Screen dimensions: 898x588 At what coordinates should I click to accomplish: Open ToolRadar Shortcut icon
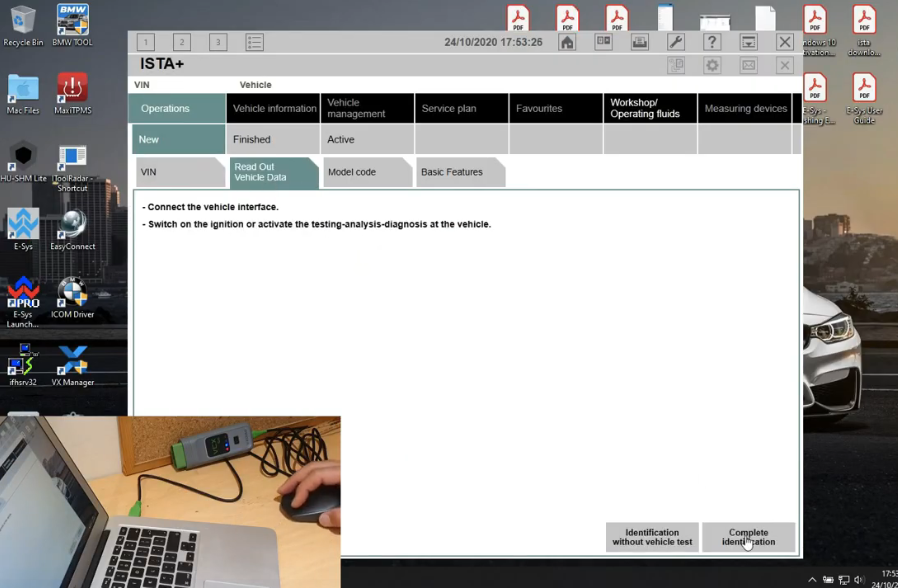[72, 167]
